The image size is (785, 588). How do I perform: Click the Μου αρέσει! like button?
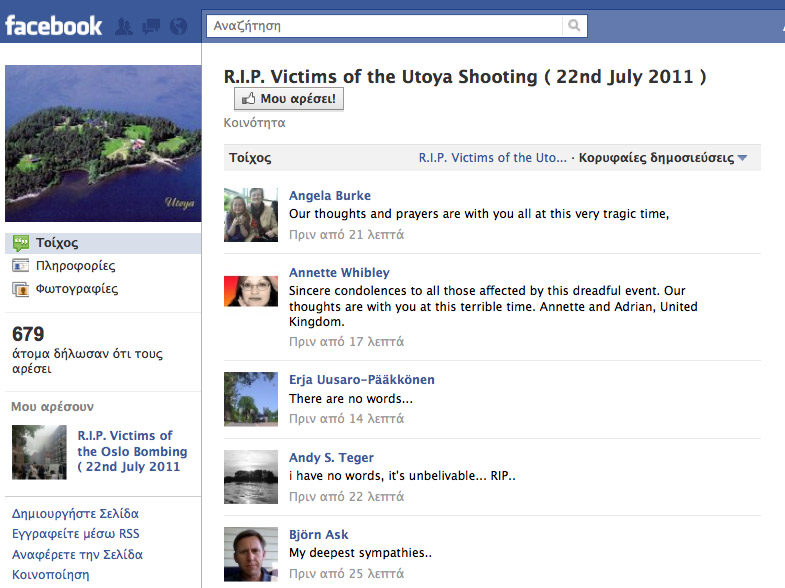(289, 99)
